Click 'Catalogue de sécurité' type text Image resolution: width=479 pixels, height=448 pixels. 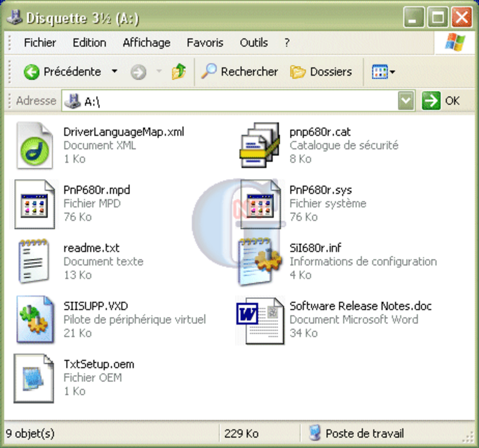[x=344, y=145]
